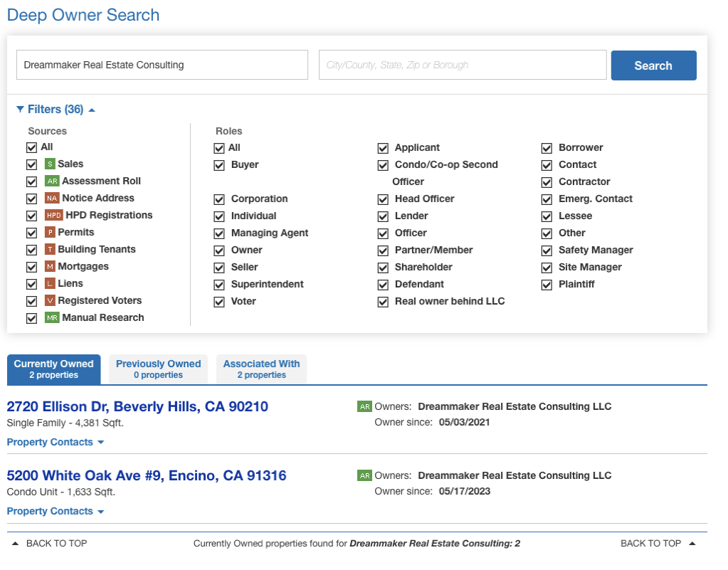This screenshot has height=570, width=728.
Task: Toggle the Mortgages source checkbox
Action: coord(31,268)
